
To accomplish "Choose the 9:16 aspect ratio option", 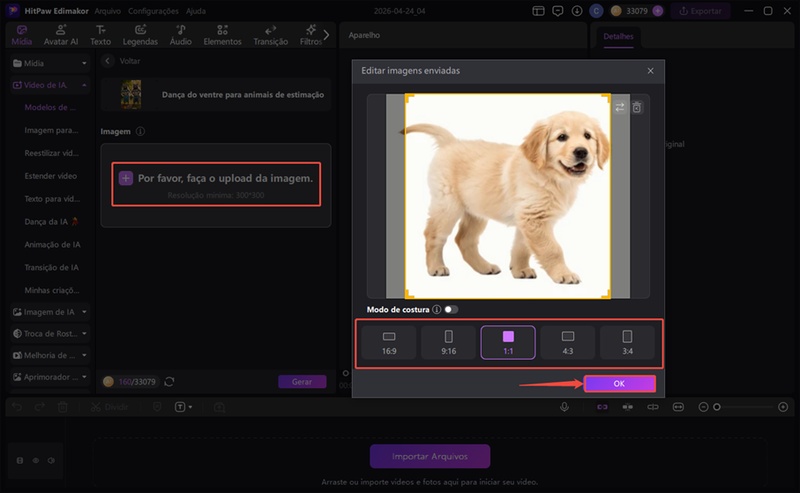I will click(x=448, y=342).
